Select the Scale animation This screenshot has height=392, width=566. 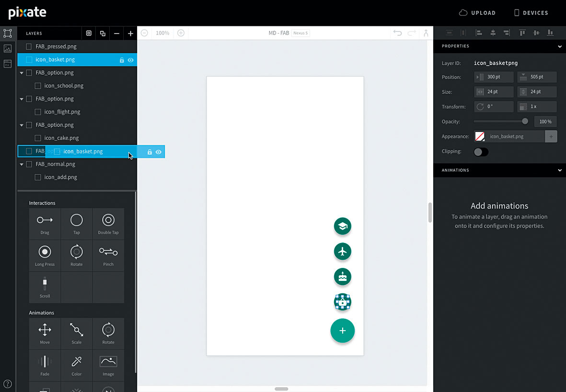click(x=77, y=334)
